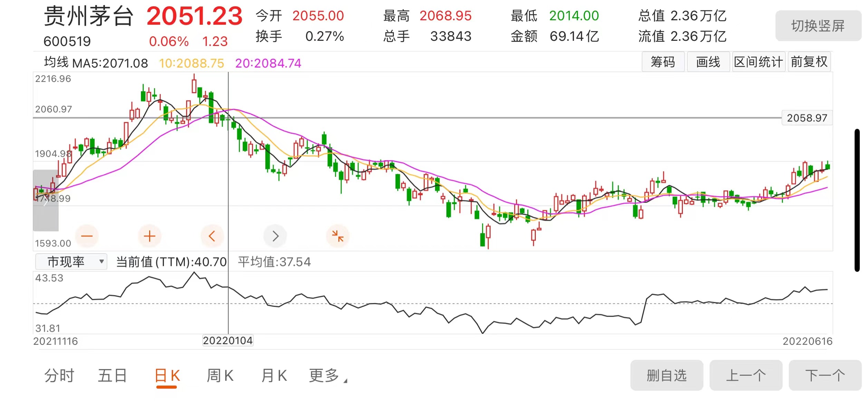Select the 月K chart tab
The image size is (868, 401).
(274, 375)
